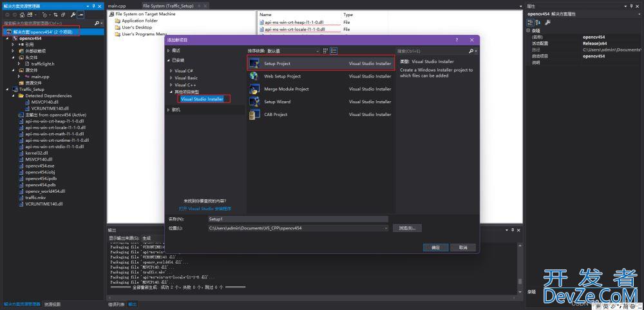Expand Visual C# category in dialog
The width and height of the screenshot is (644, 310).
[x=171, y=71]
